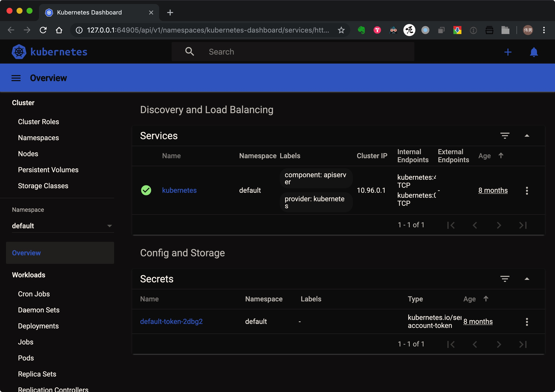Viewport: 555px width, 392px height.
Task: Bookmark page with star icon
Action: click(341, 30)
